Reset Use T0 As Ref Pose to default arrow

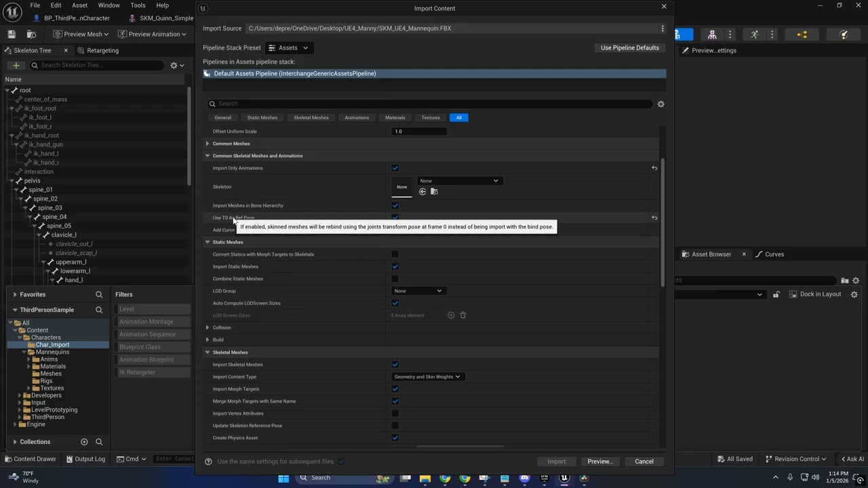(x=654, y=218)
